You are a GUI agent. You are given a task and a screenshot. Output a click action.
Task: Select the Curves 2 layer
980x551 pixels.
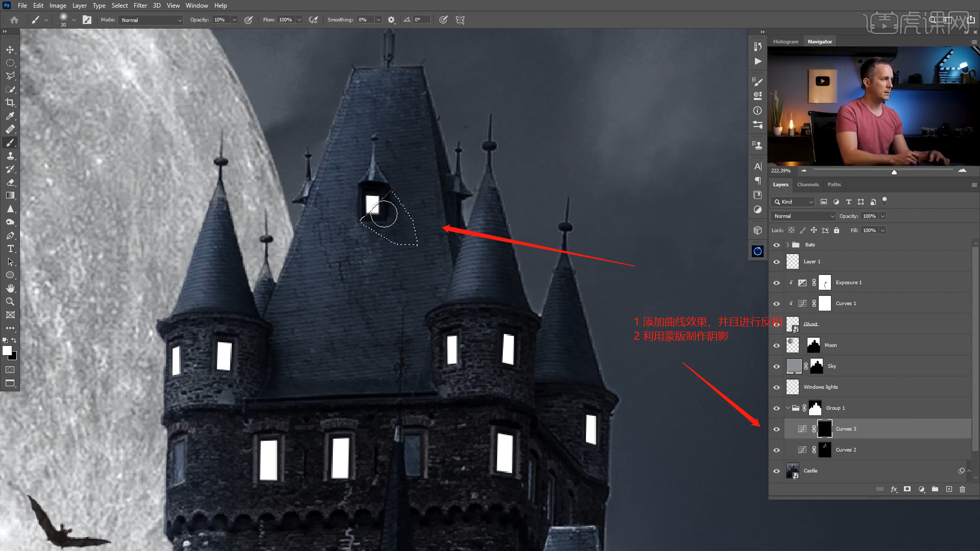[870, 450]
